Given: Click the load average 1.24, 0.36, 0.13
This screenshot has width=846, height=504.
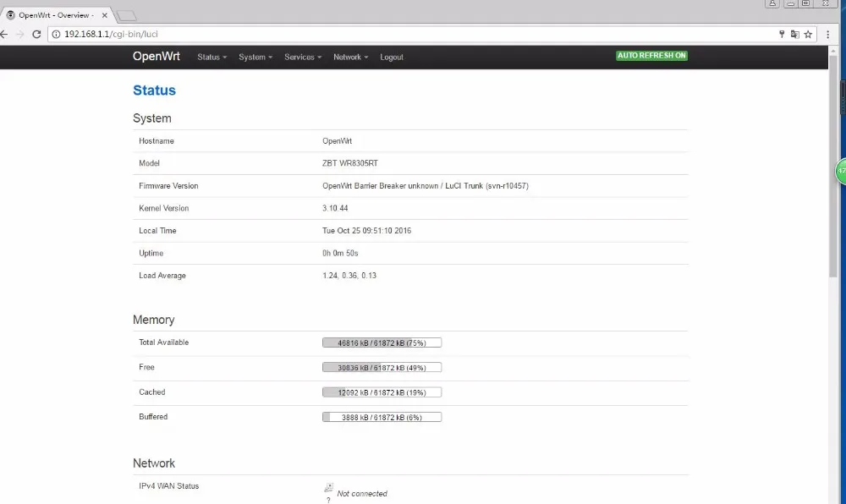Looking at the screenshot, I should tap(349, 276).
